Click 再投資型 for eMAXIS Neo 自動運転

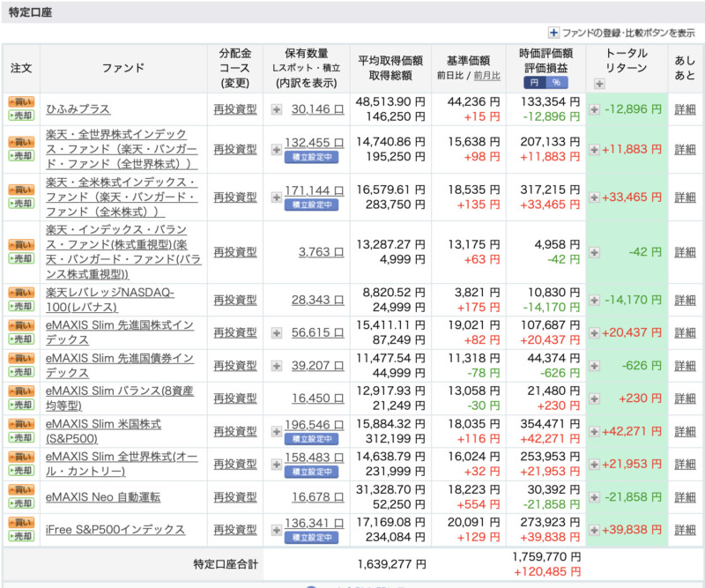pyautogui.click(x=235, y=497)
